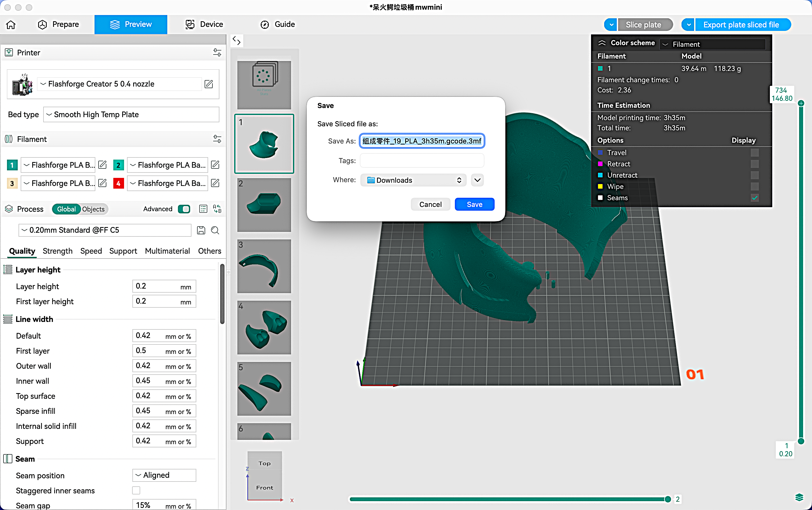
Task: Open the Strength settings tab
Action: [58, 251]
